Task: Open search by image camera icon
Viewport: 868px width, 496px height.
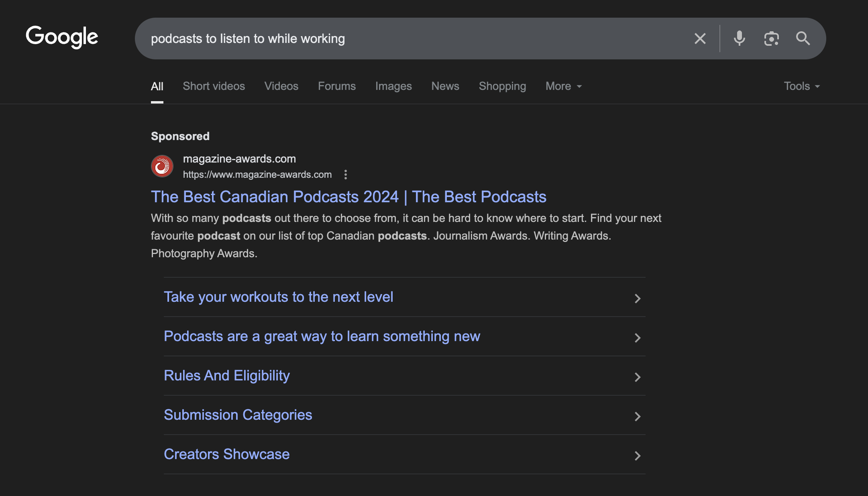Action: (771, 39)
